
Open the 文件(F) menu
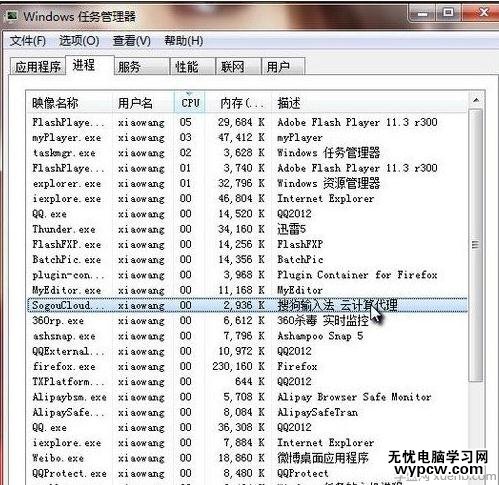tap(28, 41)
